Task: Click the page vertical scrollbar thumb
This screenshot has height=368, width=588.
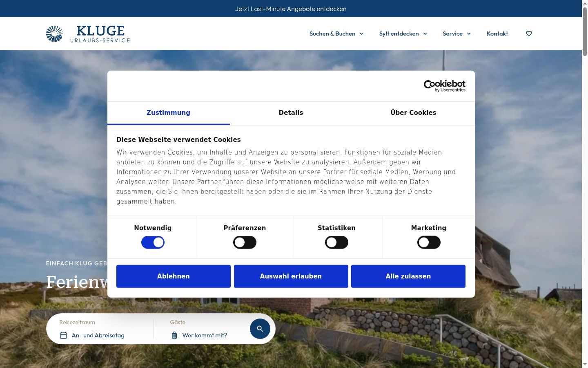Action: coord(585,31)
